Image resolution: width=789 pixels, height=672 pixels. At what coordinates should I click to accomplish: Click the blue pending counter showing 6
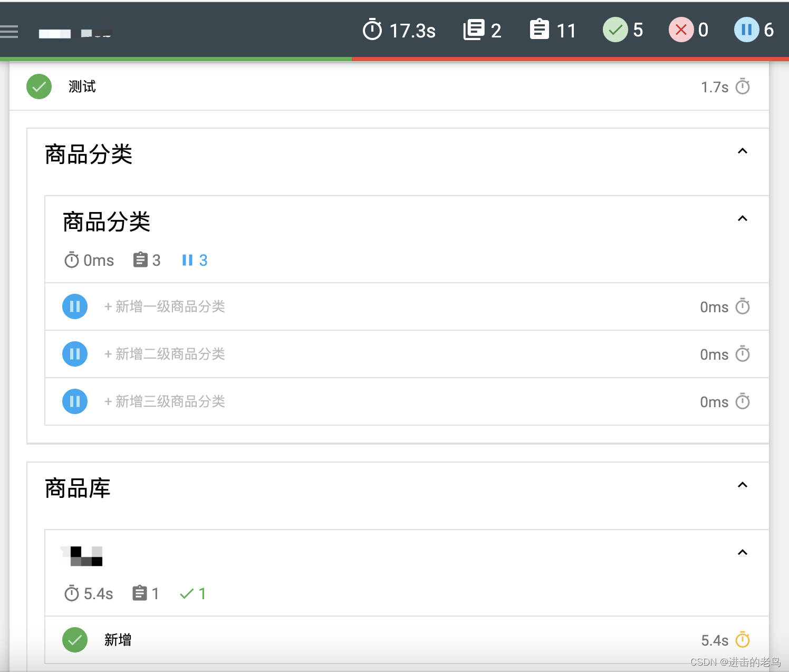pyautogui.click(x=746, y=30)
